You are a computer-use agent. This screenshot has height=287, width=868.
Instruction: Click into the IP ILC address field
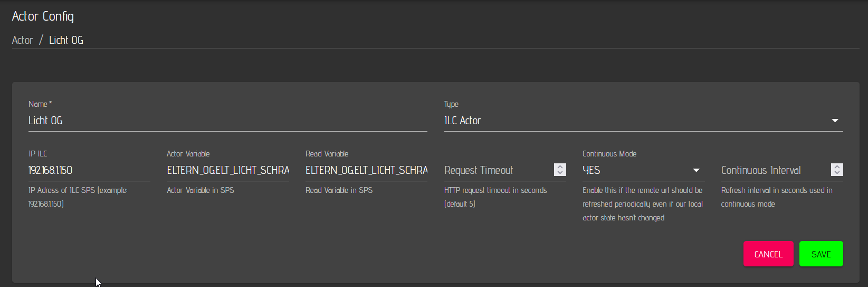pos(89,170)
